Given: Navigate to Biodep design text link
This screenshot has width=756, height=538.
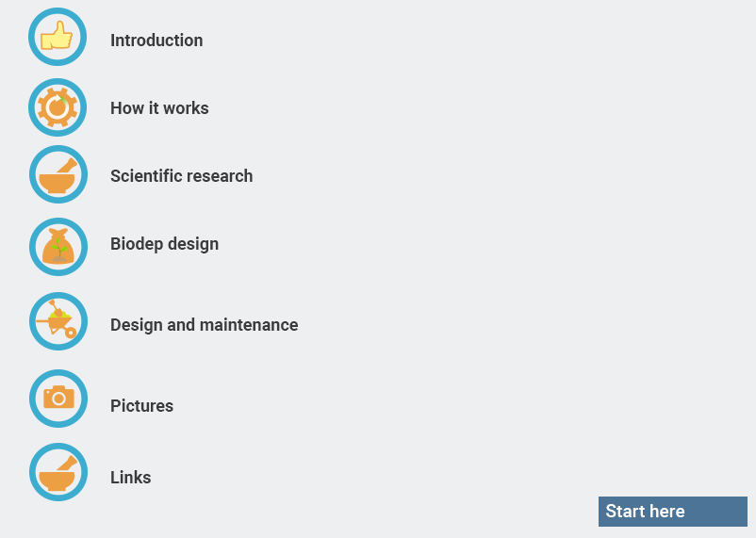Looking at the screenshot, I should tap(164, 244).
